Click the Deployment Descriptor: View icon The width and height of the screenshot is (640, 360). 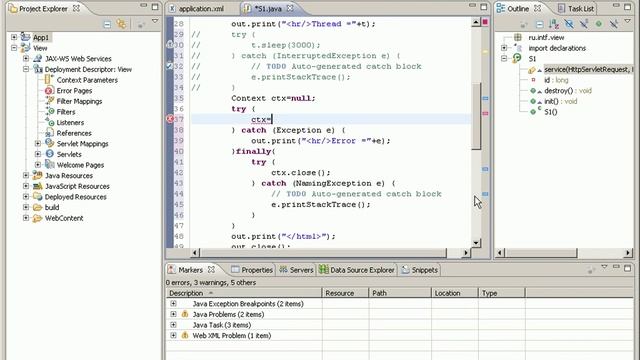(38, 69)
